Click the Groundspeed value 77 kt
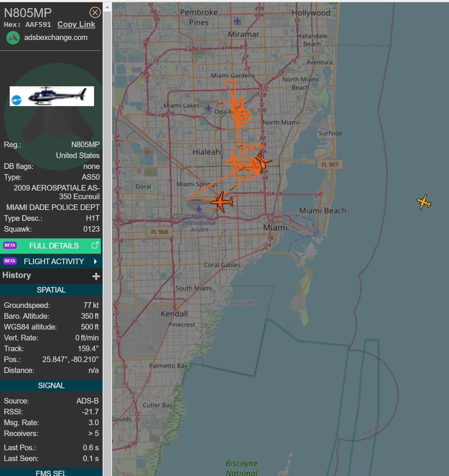The width and height of the screenshot is (449, 476). [91, 305]
